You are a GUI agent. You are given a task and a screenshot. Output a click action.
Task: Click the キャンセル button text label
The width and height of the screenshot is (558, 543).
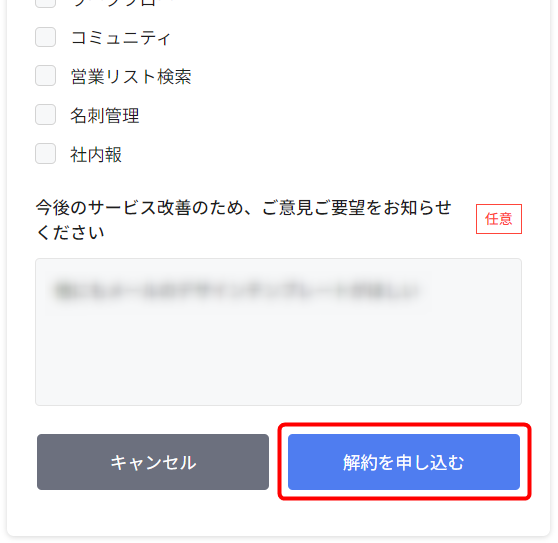click(153, 463)
